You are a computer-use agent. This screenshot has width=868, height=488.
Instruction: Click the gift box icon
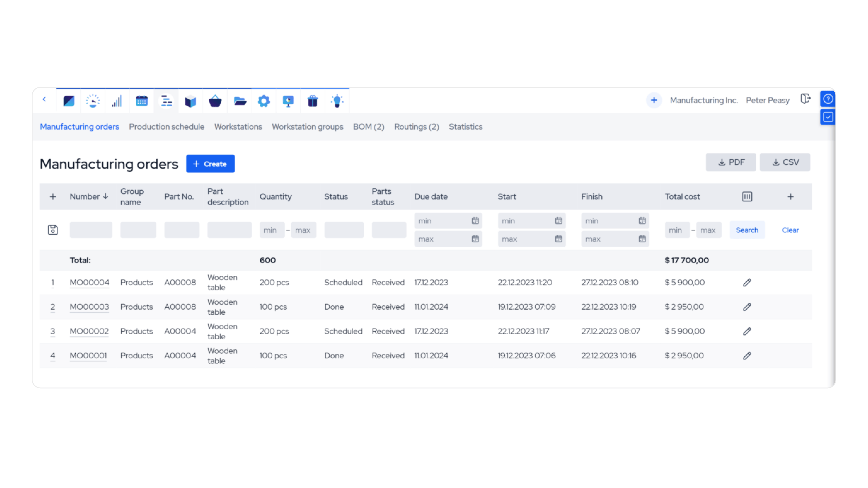(x=312, y=101)
